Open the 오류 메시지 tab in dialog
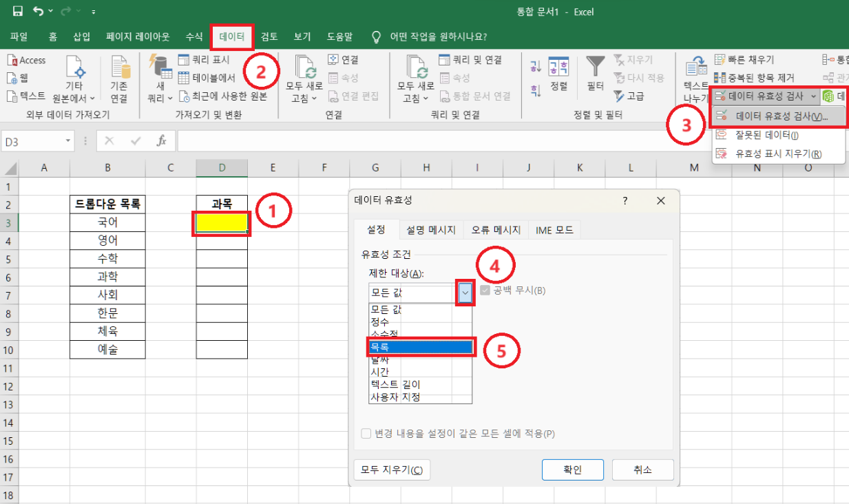 pyautogui.click(x=496, y=230)
